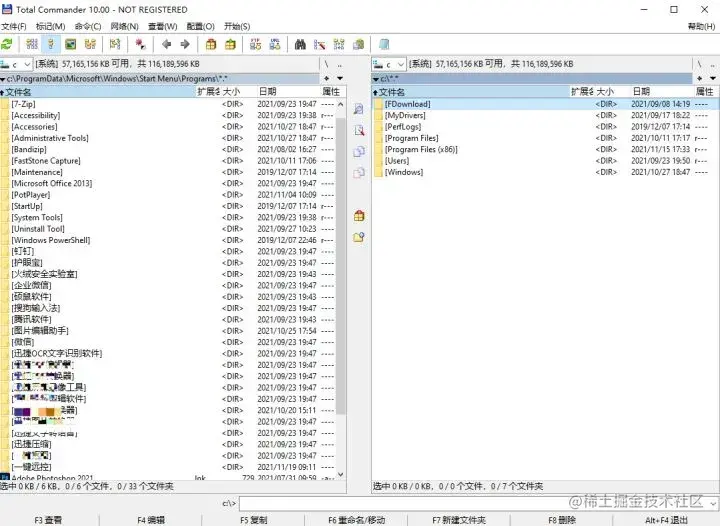Viewport: 720px width, 526px height.
Task: Select [Program Files (x86)] in right panel
Action: [x=545, y=150]
